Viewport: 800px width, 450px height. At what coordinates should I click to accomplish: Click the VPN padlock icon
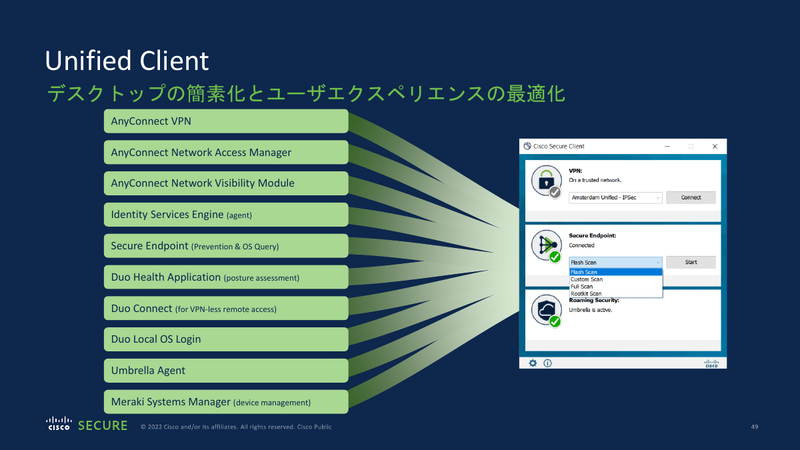coord(546,181)
